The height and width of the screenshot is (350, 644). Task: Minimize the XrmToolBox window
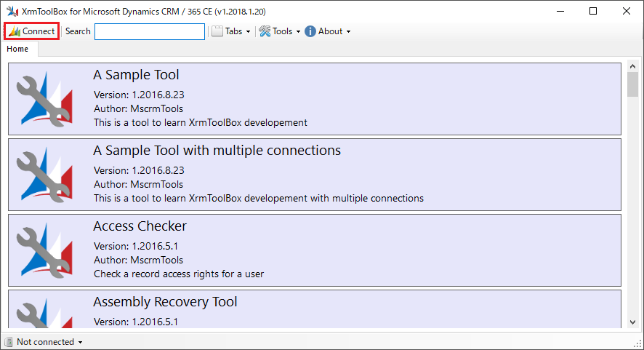(x=560, y=11)
